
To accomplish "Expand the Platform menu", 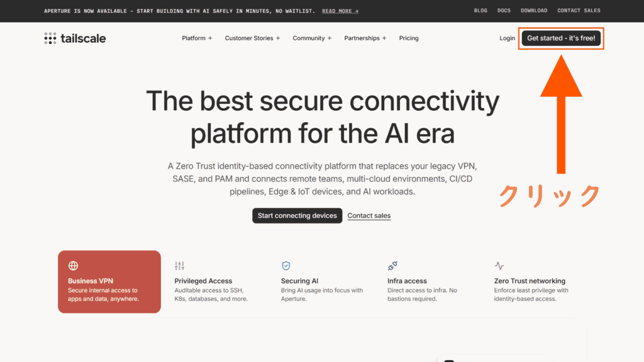I will coord(197,38).
